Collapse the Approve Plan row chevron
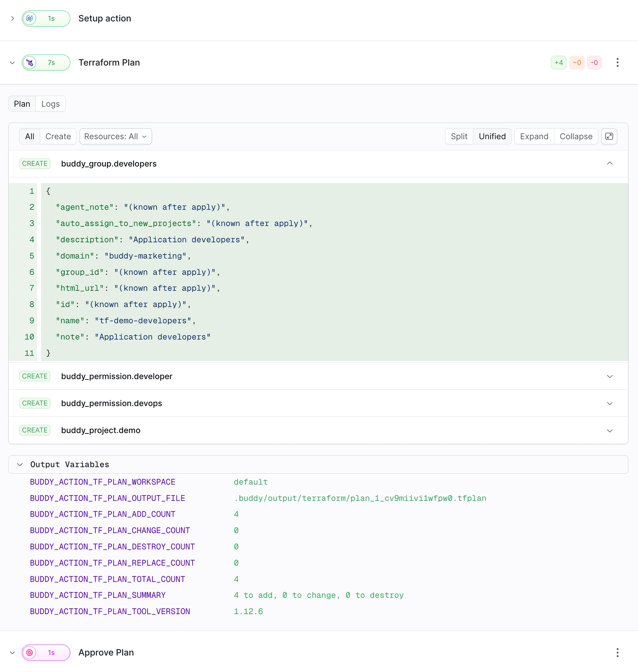The width and height of the screenshot is (638, 672). (12, 652)
